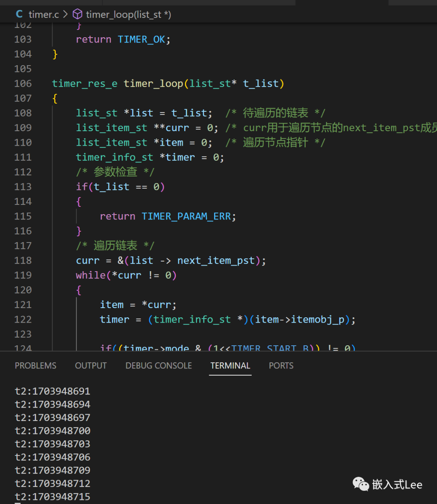Click terminal output line t2:1703948706
This screenshot has width=437, height=504.
53,457
